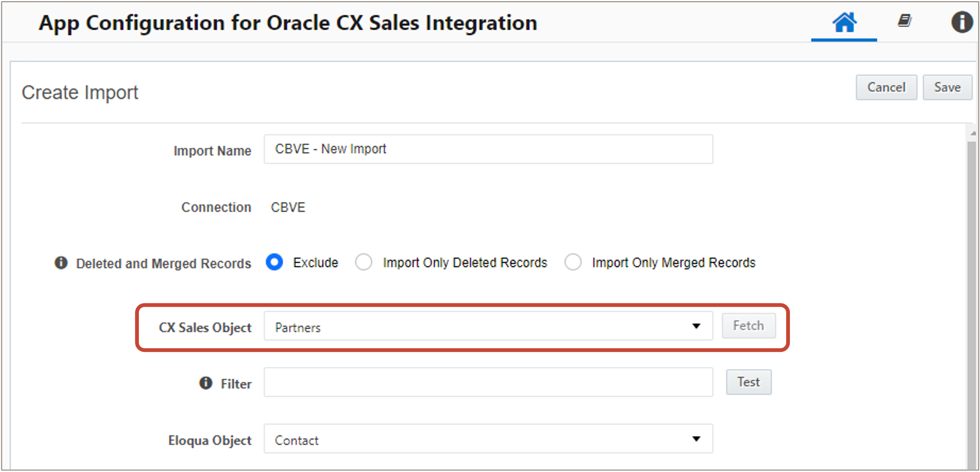Open the documentation book icon
The height and width of the screenshot is (472, 980).
tap(905, 21)
